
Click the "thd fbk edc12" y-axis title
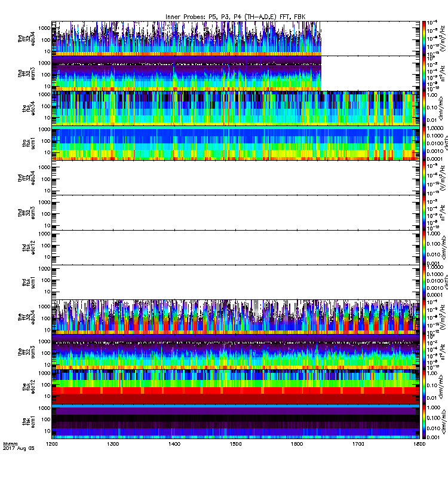click(x=29, y=247)
